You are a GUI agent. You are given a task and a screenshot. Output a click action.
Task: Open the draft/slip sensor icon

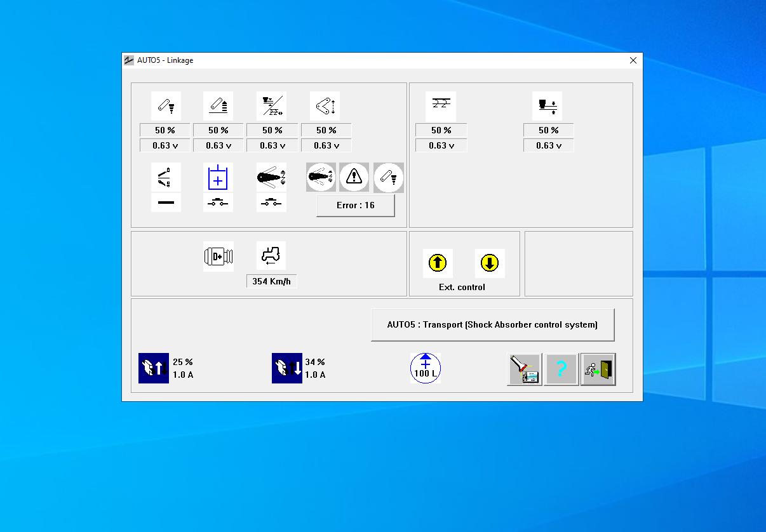pyautogui.click(x=272, y=105)
